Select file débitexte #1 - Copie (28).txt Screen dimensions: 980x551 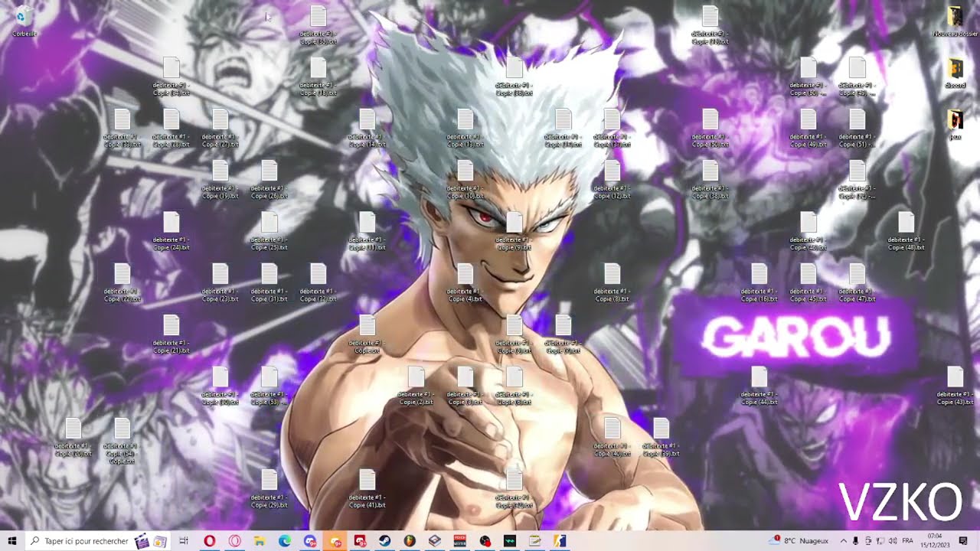(171, 129)
